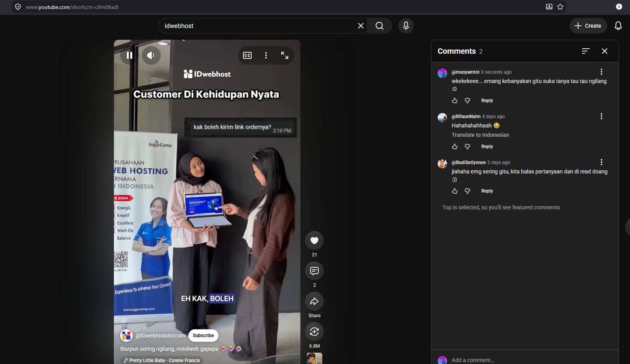This screenshot has height=364, width=630.
Task: Open options for @BudiSetiyonov's comment
Action: point(602,162)
